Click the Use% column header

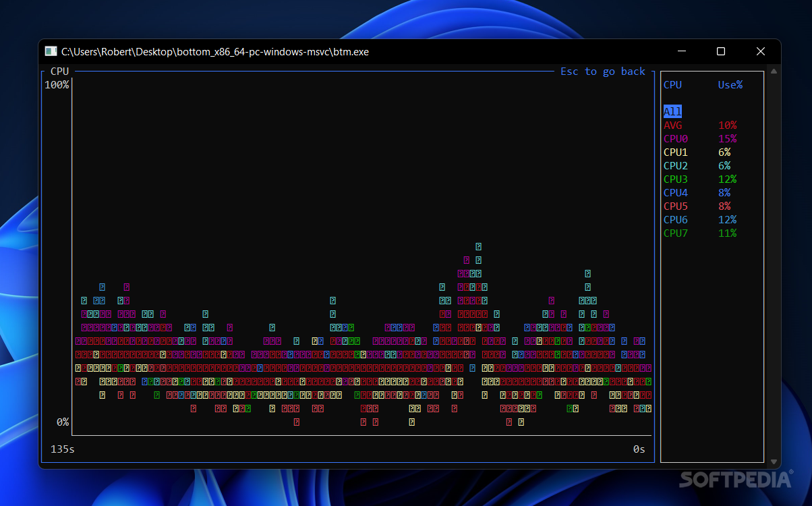[730, 85]
